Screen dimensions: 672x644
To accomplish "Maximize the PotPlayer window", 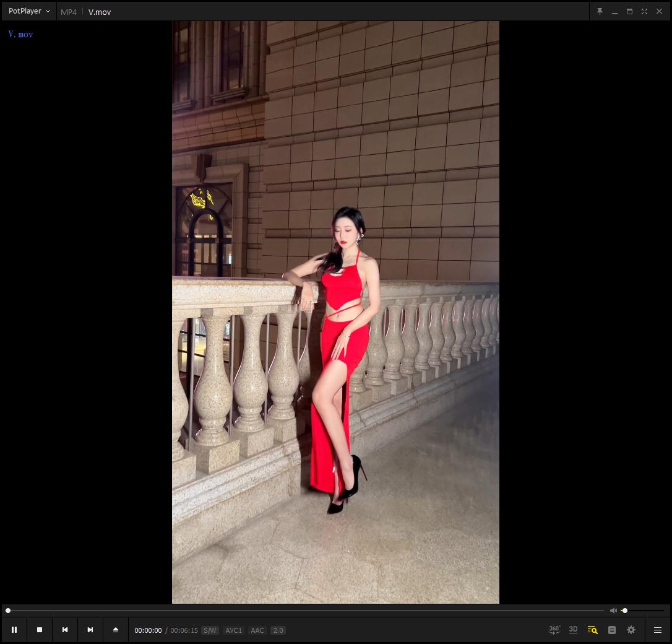I will (x=629, y=12).
